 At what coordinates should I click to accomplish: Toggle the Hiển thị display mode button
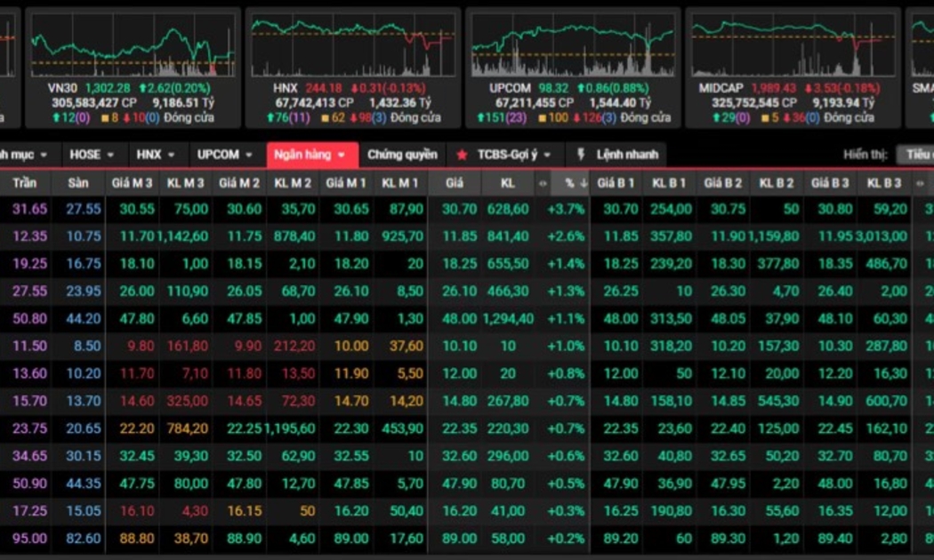coord(916,155)
